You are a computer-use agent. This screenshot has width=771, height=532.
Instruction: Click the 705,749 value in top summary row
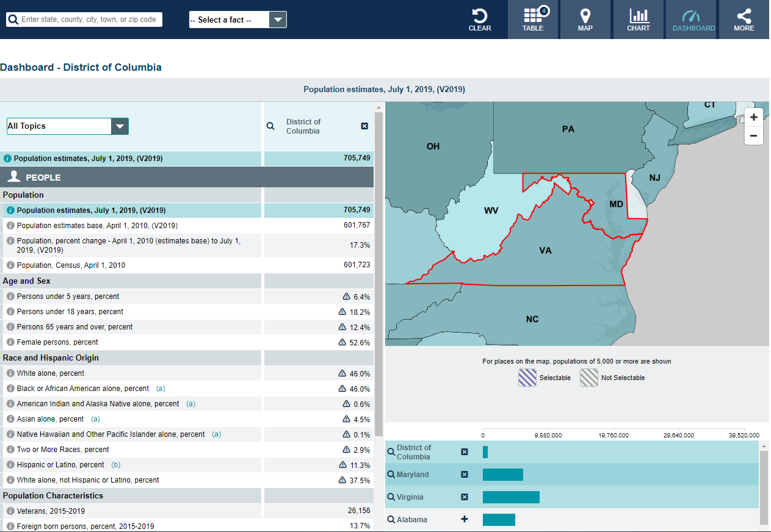coord(357,158)
